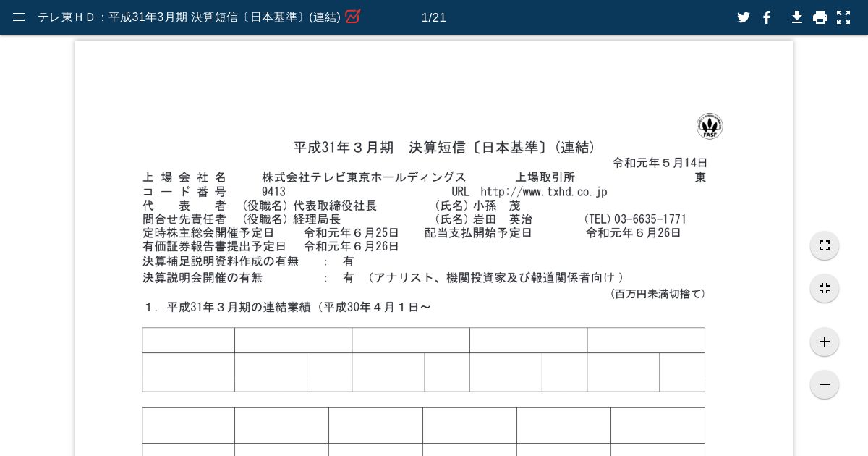Click the red stock chart icon beside the title
Image resolution: width=868 pixels, height=456 pixels.
(353, 17)
